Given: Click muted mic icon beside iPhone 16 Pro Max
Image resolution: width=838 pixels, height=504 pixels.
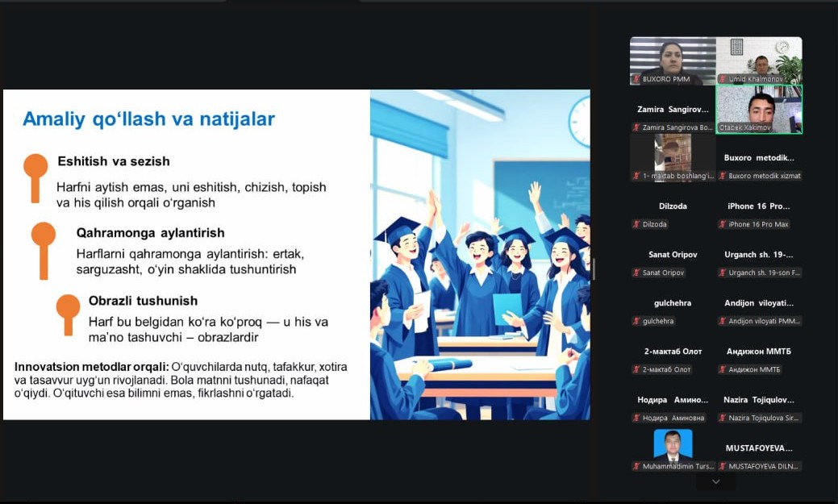Looking at the screenshot, I should (x=723, y=224).
